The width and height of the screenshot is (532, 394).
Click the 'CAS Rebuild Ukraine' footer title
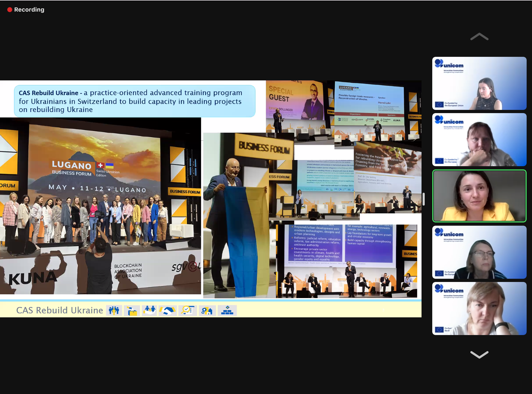point(60,310)
